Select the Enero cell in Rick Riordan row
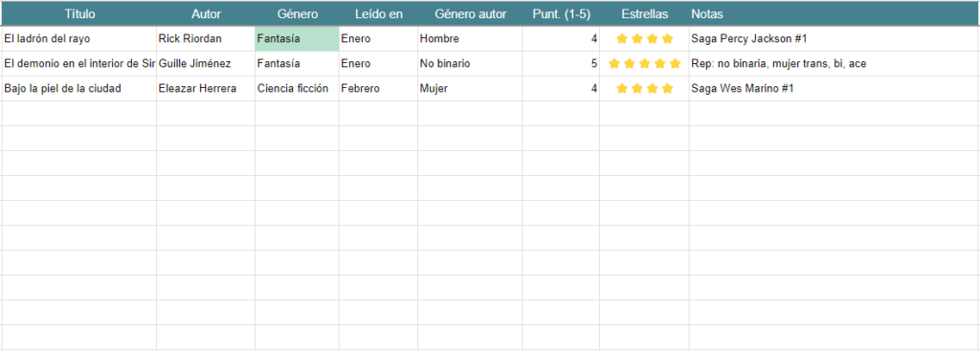 coord(378,38)
